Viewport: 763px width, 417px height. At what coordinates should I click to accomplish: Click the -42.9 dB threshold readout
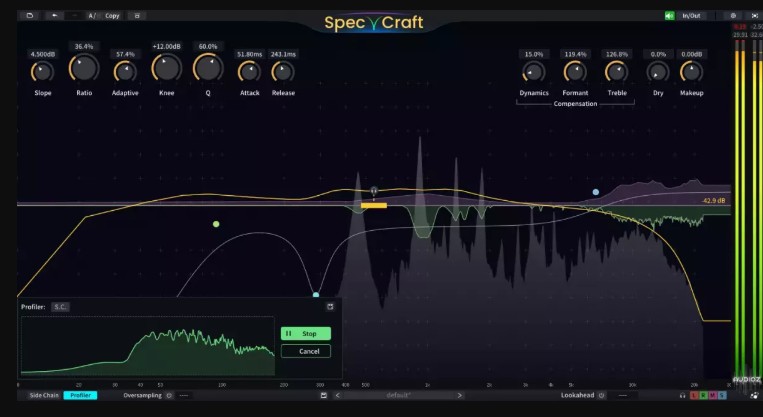coord(713,200)
